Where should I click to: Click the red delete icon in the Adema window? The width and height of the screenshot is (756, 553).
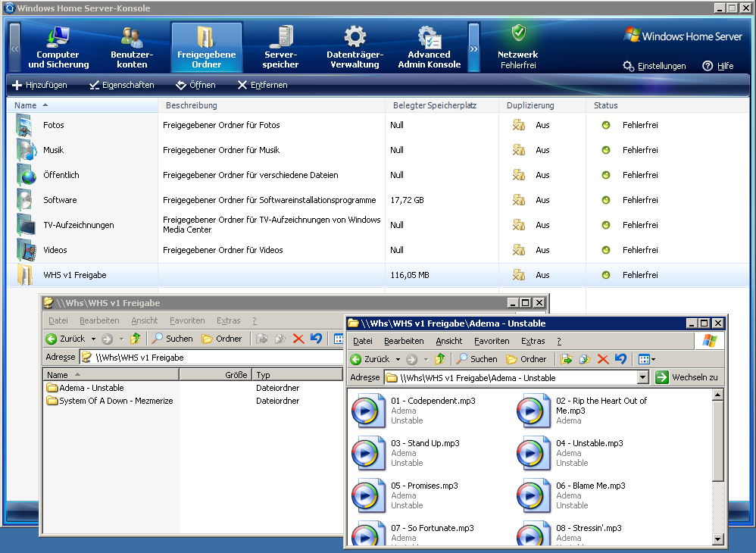603,359
